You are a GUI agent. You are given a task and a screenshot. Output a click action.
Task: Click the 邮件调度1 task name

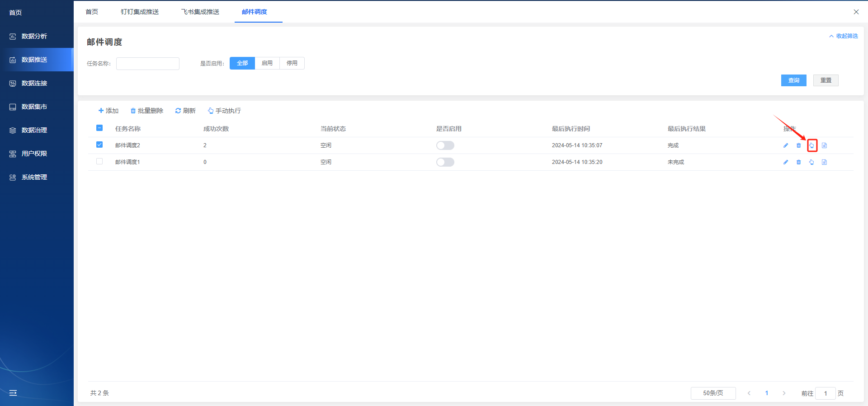coord(127,162)
